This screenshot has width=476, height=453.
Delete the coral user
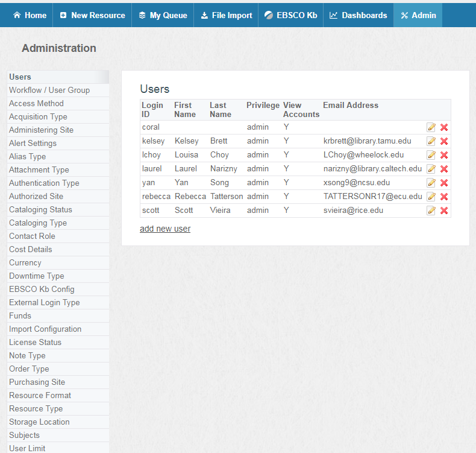coord(444,127)
